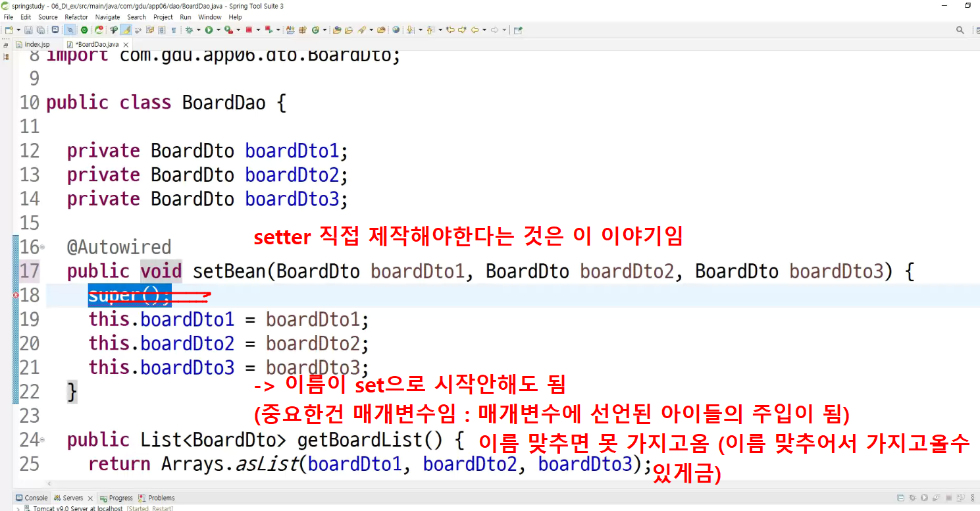The image size is (980, 511).
Task: Open the Coverage dropdown arrow
Action: click(x=238, y=30)
